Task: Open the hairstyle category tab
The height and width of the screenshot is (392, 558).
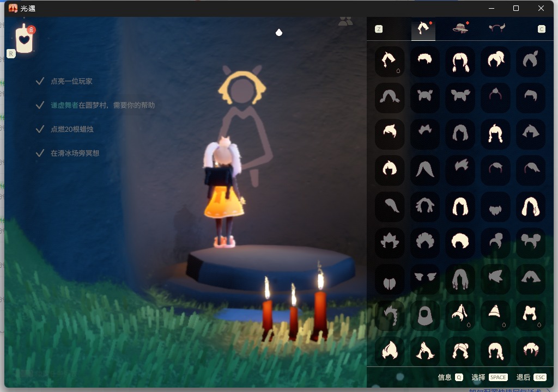Action: 423,29
